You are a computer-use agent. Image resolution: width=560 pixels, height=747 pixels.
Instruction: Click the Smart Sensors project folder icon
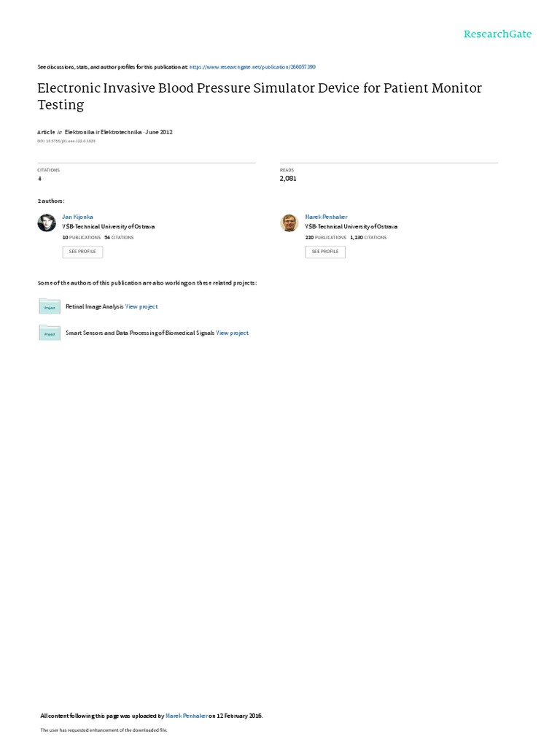(x=50, y=333)
